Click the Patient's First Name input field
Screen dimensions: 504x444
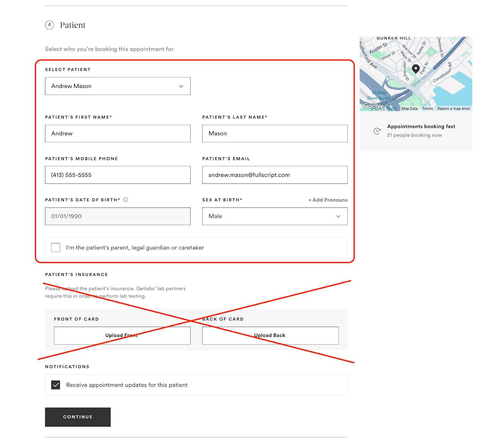click(117, 133)
